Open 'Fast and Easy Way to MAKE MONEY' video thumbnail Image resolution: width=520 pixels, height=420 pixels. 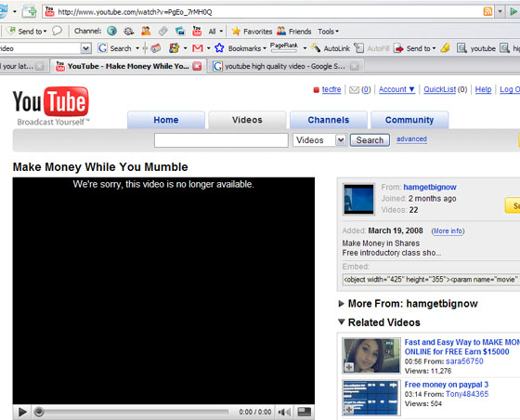tap(371, 356)
